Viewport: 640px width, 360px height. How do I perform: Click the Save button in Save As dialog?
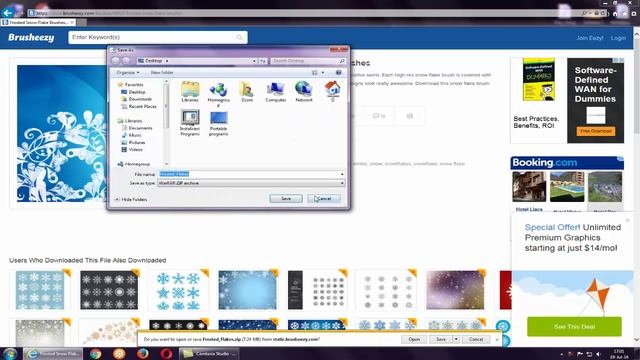[x=286, y=199]
